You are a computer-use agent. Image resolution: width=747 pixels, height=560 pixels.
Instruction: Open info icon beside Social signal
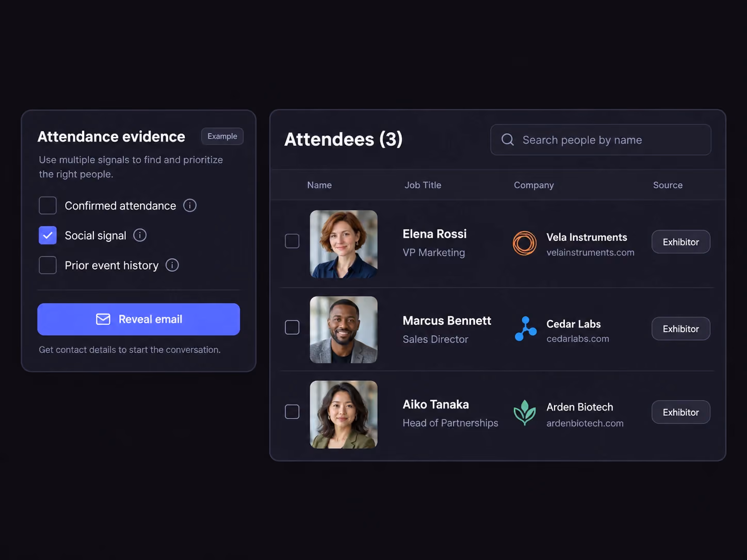point(140,235)
